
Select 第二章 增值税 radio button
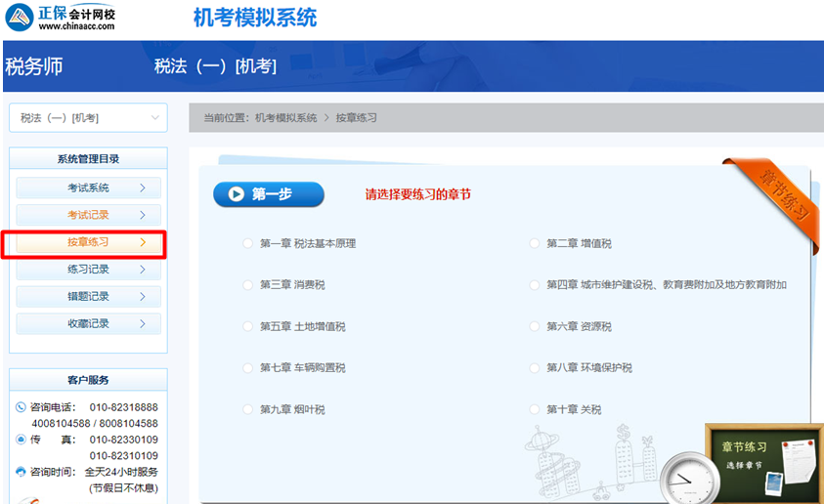click(535, 243)
